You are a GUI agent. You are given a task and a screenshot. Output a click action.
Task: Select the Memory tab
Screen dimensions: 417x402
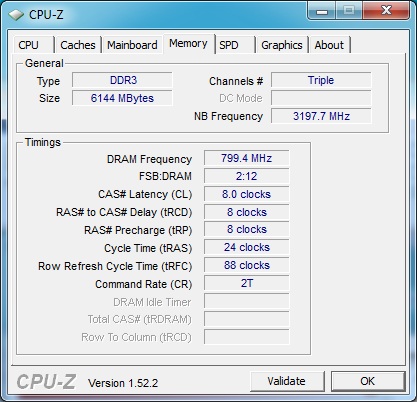point(188,43)
